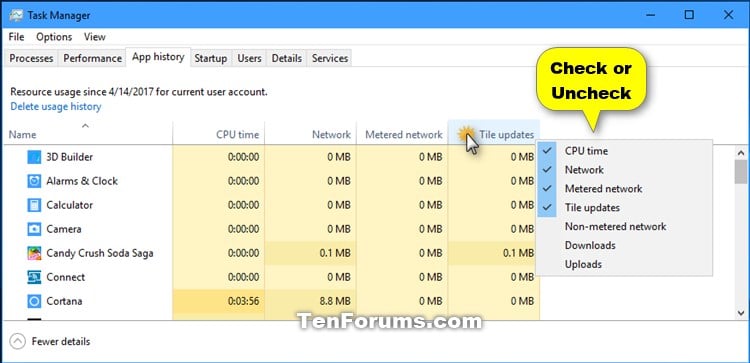Uncheck CPU time in column menu
750x363 pixels.
pyautogui.click(x=625, y=151)
